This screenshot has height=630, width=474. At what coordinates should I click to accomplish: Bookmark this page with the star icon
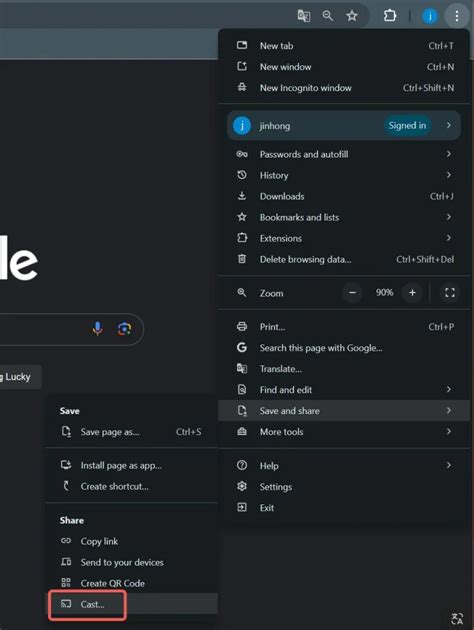click(x=352, y=16)
